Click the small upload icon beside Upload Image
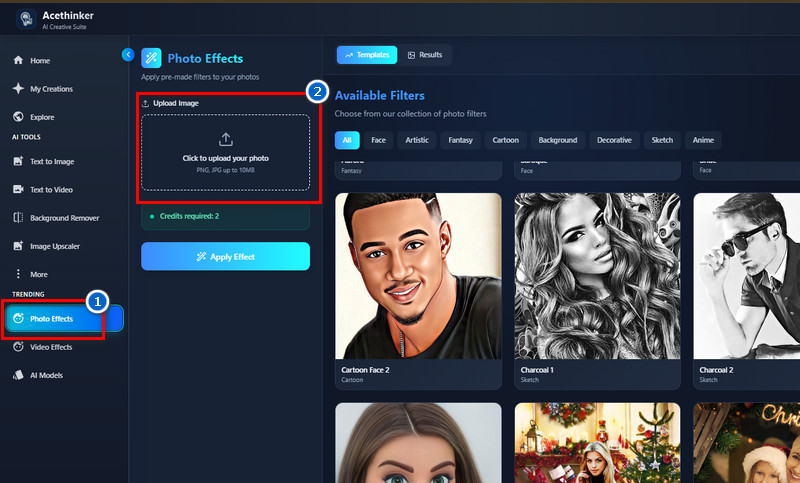The image size is (800, 483). point(145,104)
